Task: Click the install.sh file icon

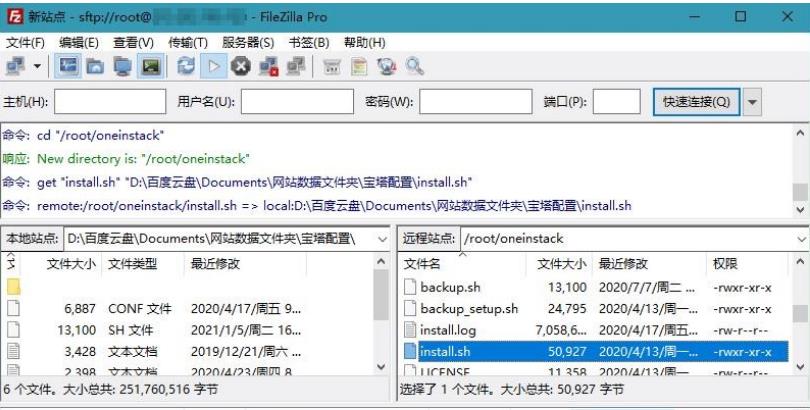Action: [410, 352]
